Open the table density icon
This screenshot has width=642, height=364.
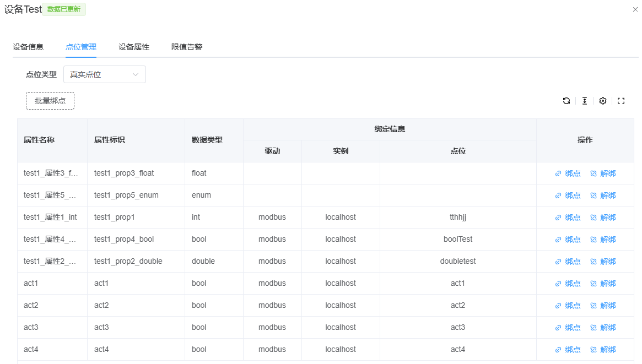click(x=585, y=101)
